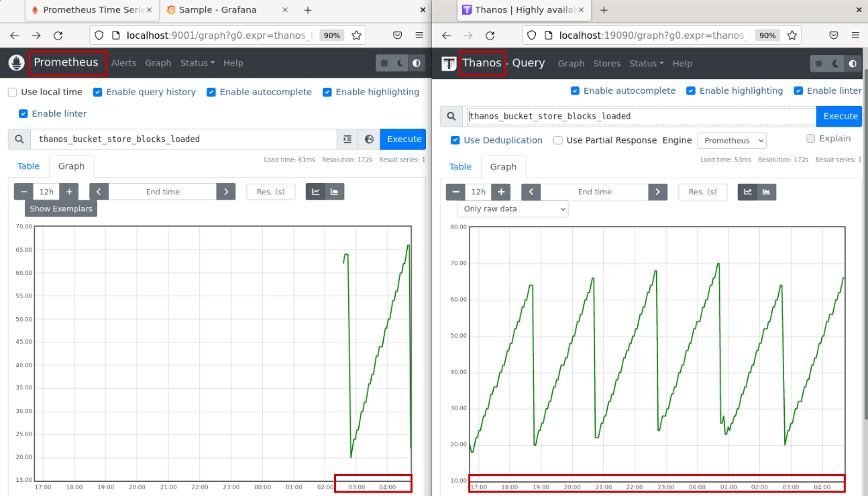This screenshot has height=496, width=868.
Task: Toggle Enable highlighting in Thanos
Action: coord(691,90)
